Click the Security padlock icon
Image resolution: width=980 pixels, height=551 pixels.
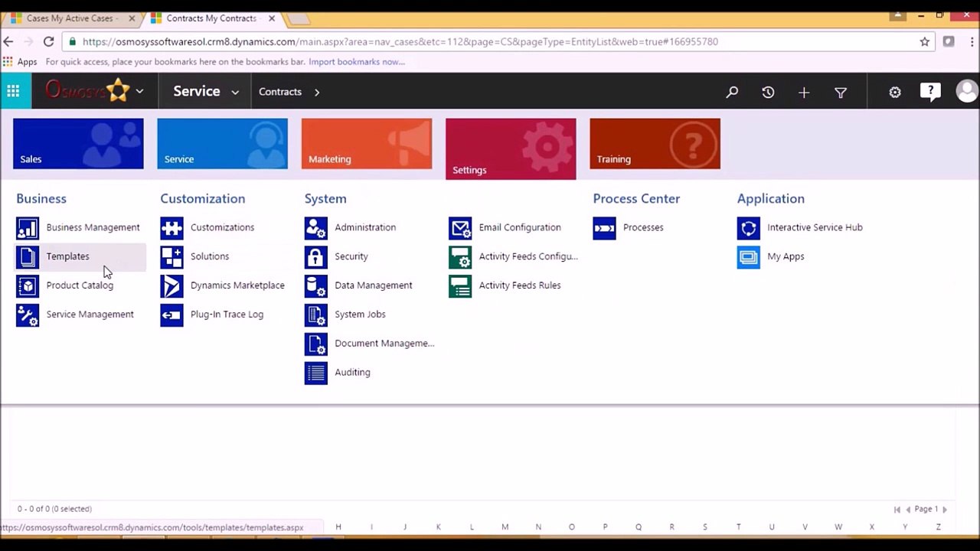[316, 257]
